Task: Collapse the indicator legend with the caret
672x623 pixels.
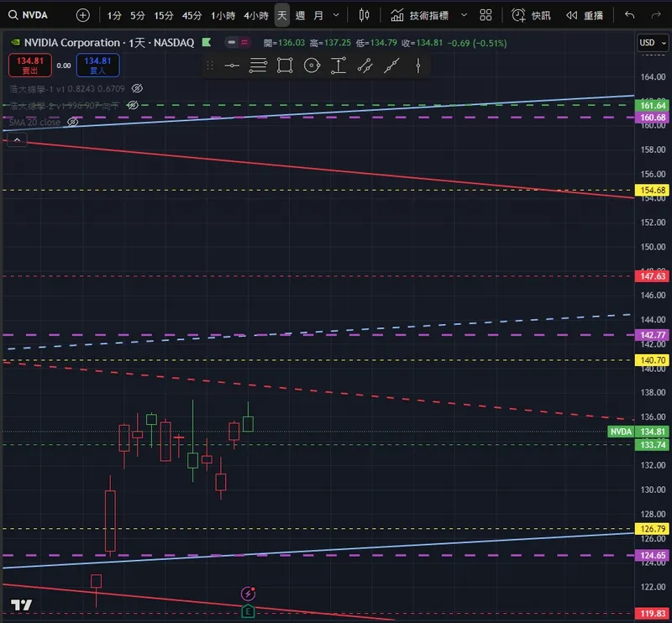Action: pyautogui.click(x=17, y=139)
